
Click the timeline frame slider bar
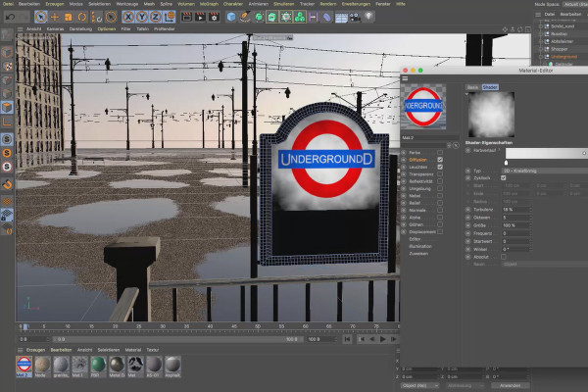coord(178,339)
